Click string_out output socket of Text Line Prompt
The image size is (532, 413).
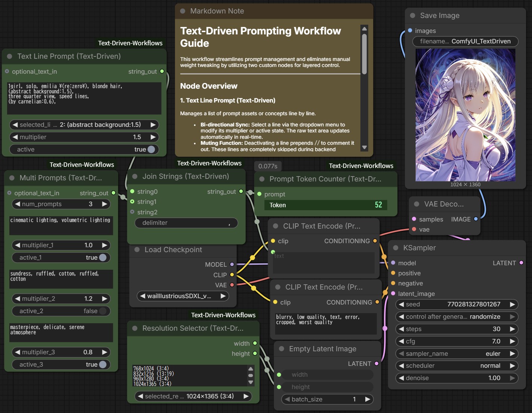(162, 71)
